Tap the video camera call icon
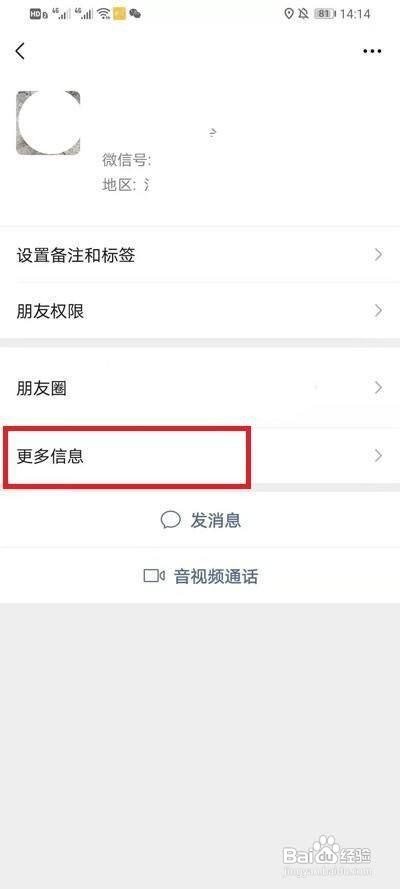 tap(154, 577)
